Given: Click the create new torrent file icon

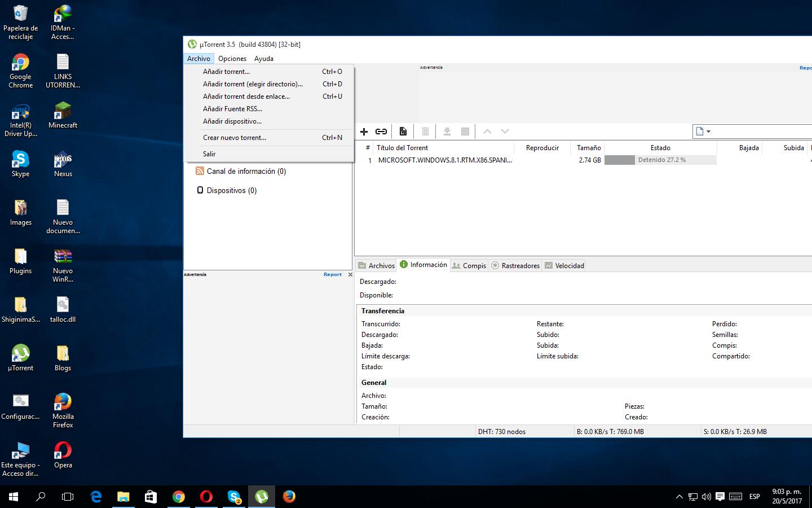Looking at the screenshot, I should [x=403, y=132].
